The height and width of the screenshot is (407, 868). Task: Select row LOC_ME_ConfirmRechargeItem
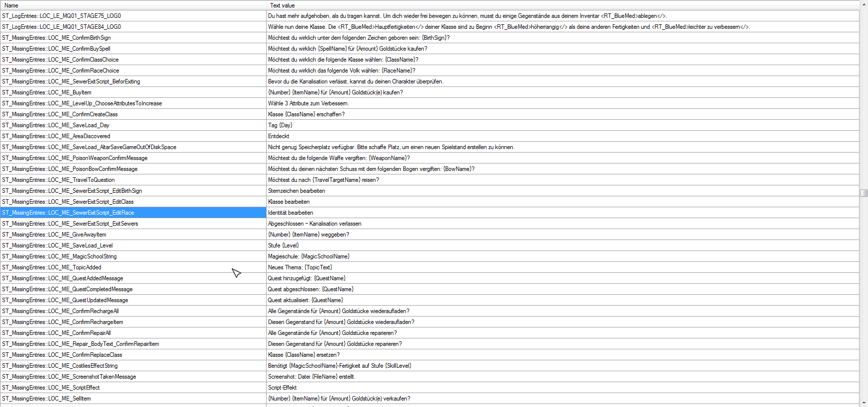[x=430, y=322]
